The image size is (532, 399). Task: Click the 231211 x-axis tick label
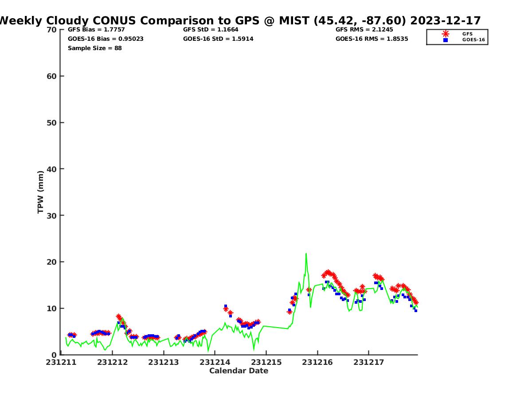[x=62, y=362]
